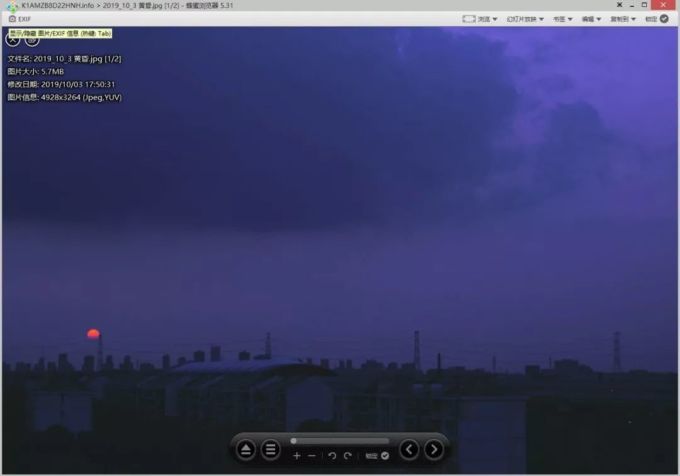Screen dimensions: 680x476
Task: Expand the slideshow dropdown in the toolbar
Action: click(x=525, y=19)
